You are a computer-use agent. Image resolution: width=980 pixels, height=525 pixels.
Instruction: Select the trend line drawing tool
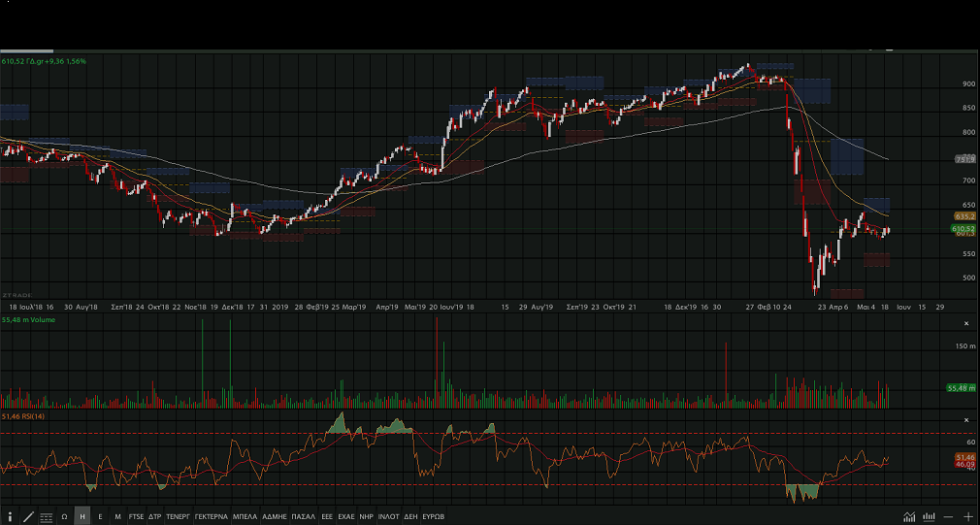point(28,516)
